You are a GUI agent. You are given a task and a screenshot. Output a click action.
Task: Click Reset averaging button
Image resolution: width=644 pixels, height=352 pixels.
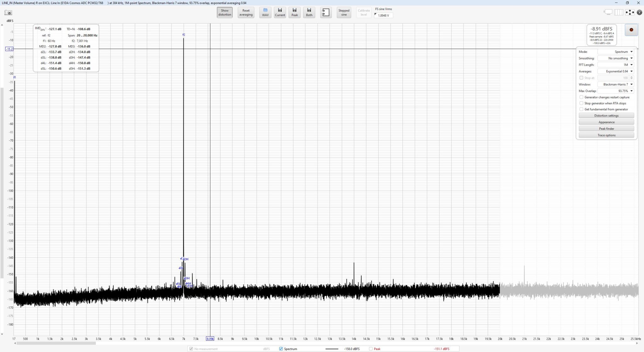tap(246, 13)
